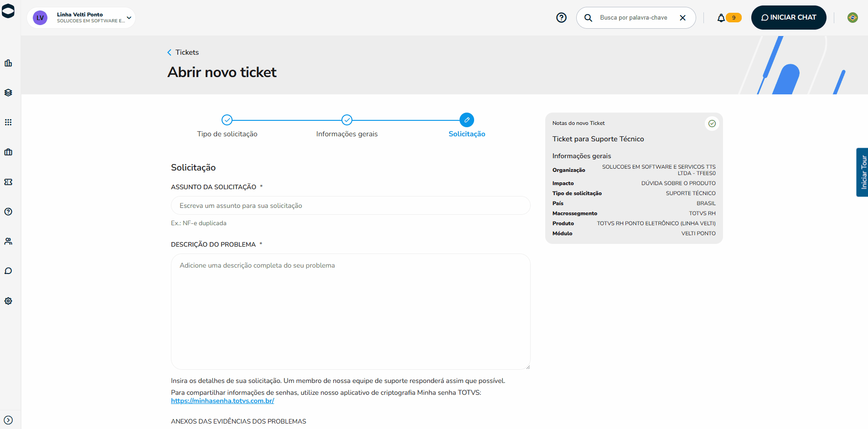Click the ANEXOS DAS EVIDÊNCIAS DOS PROBLEMAS label
This screenshot has width=868, height=429.
pos(238,421)
